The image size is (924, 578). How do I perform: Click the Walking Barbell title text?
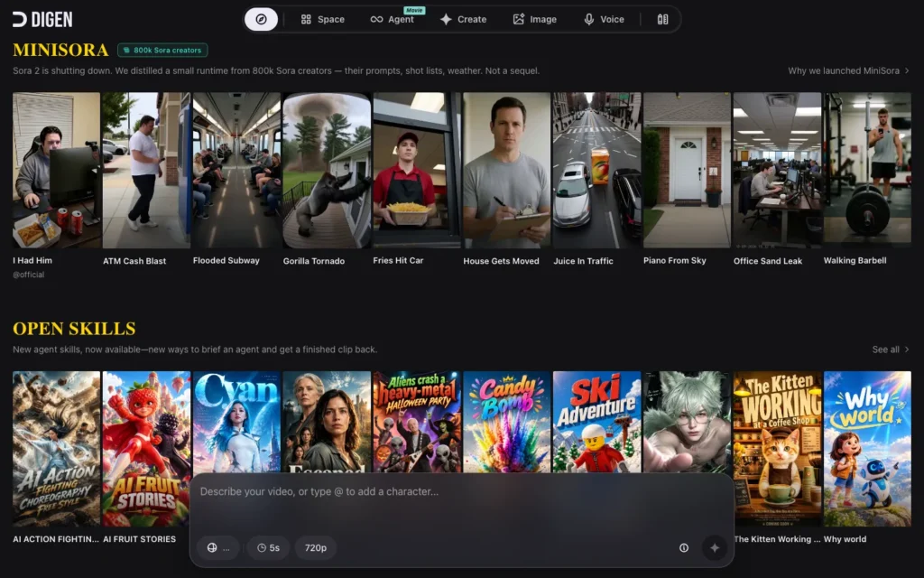855,260
